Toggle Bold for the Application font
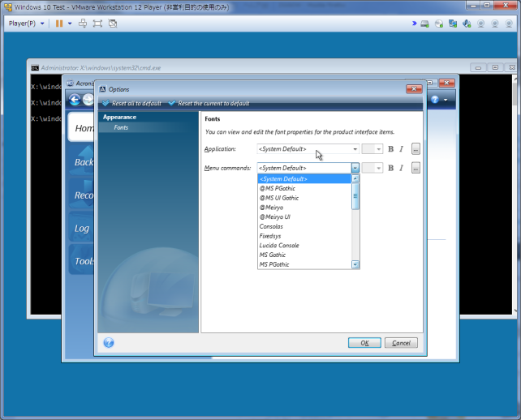This screenshot has height=420, width=521. point(391,149)
